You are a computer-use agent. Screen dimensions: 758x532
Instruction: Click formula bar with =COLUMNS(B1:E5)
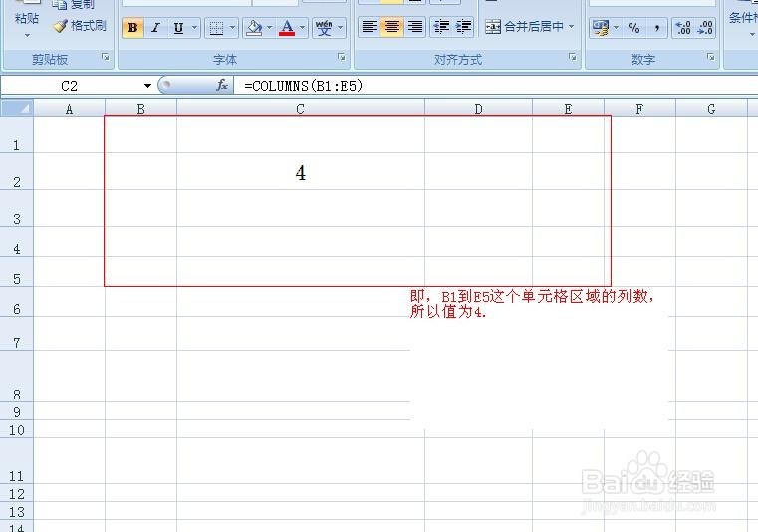pyautogui.click(x=495, y=86)
